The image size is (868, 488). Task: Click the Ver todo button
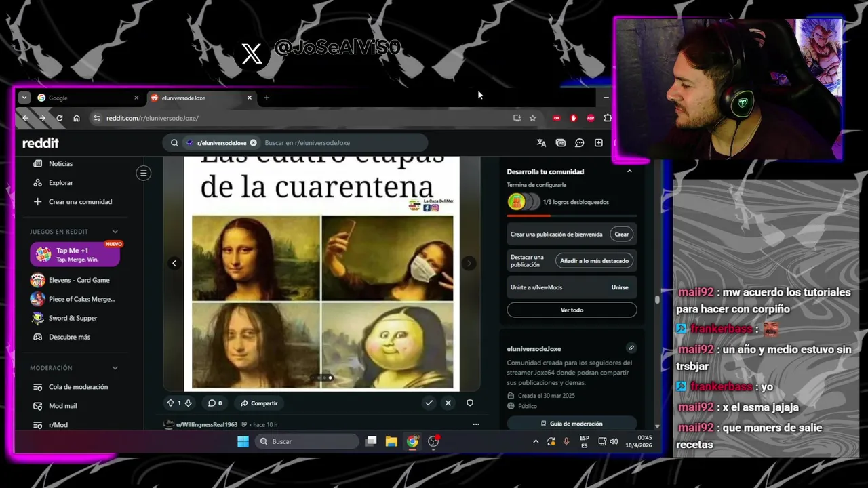pos(572,310)
